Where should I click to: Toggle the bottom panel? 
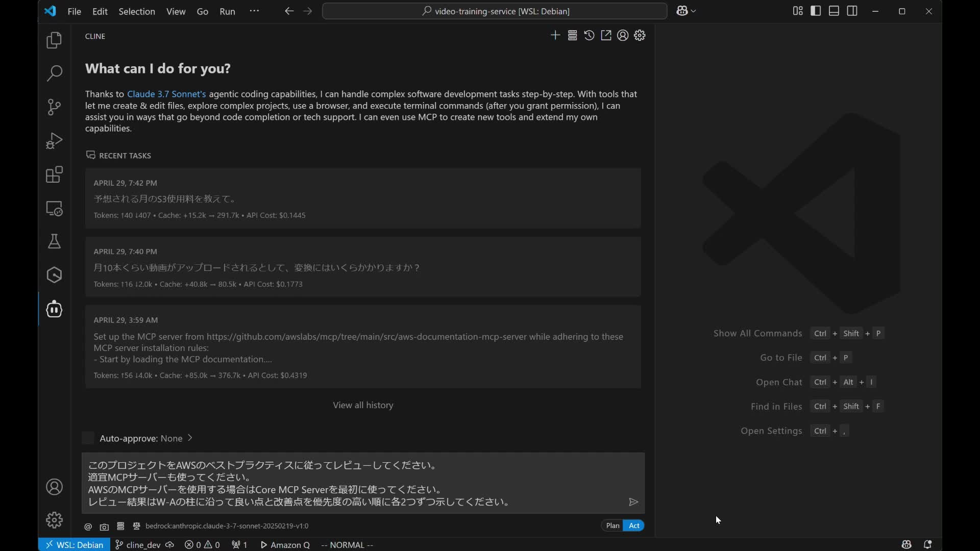point(834,11)
